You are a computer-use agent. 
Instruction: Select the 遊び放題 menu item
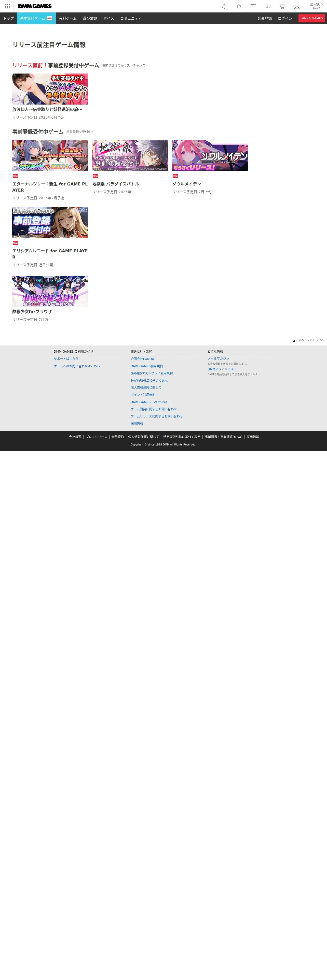tap(90, 18)
